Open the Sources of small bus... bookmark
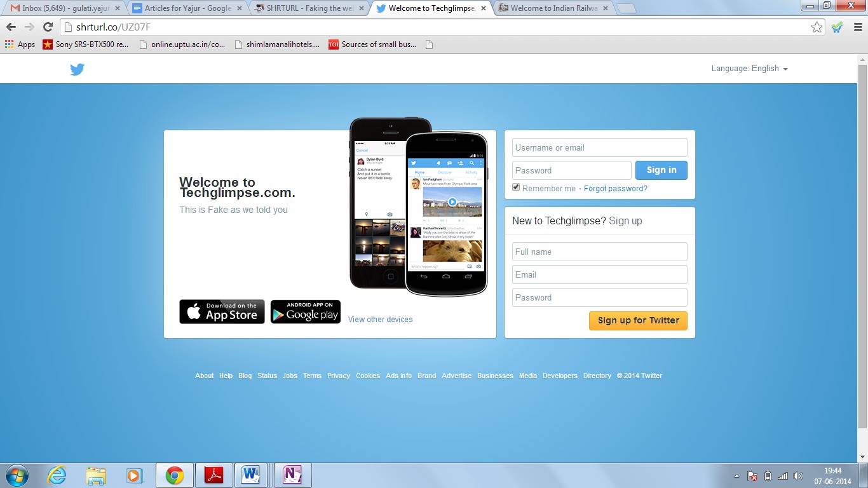Screen dimensions: 868x488 click(372, 44)
